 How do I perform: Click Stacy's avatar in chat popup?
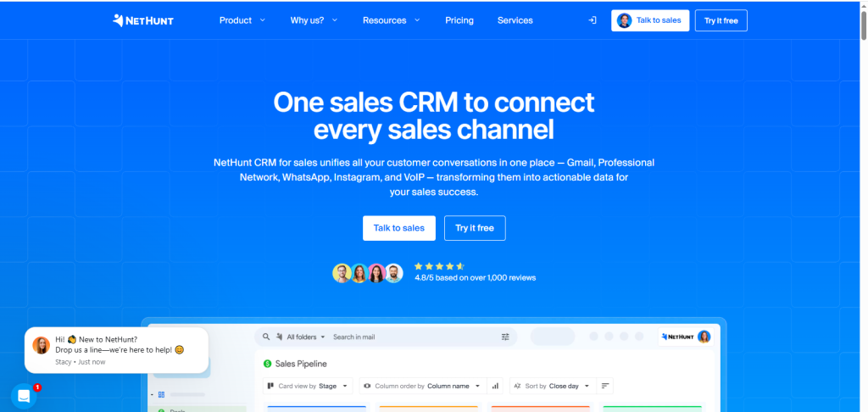point(41,345)
